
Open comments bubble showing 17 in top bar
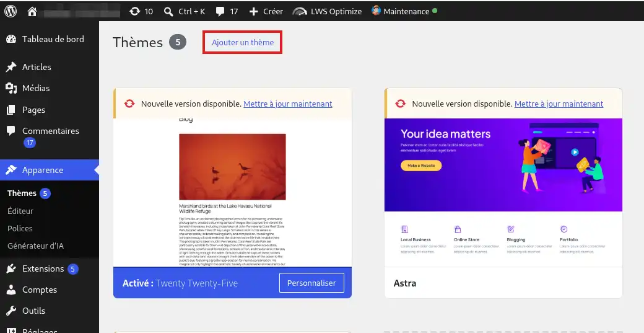tap(227, 12)
